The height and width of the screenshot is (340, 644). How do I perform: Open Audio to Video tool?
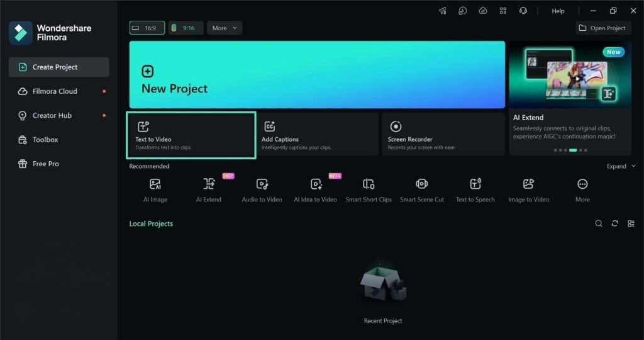click(x=262, y=190)
